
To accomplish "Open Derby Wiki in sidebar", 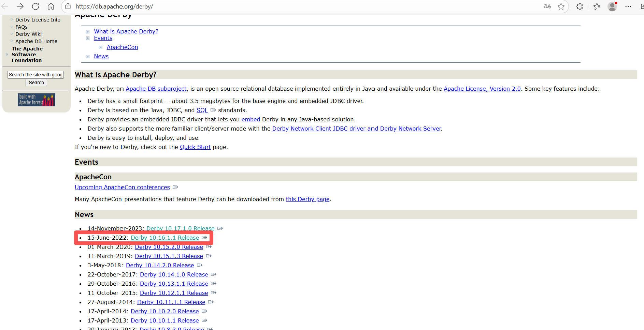I will point(28,34).
